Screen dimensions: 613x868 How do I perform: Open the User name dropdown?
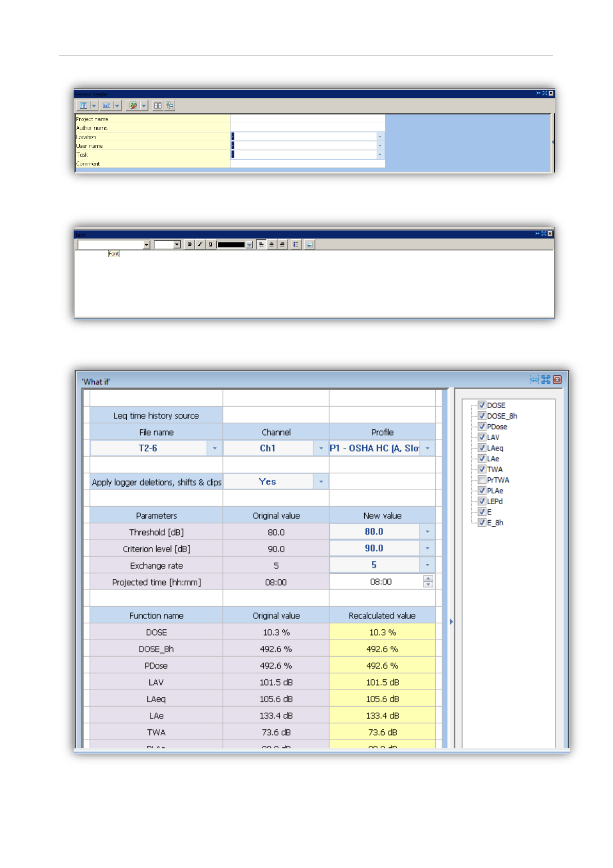tap(380, 146)
